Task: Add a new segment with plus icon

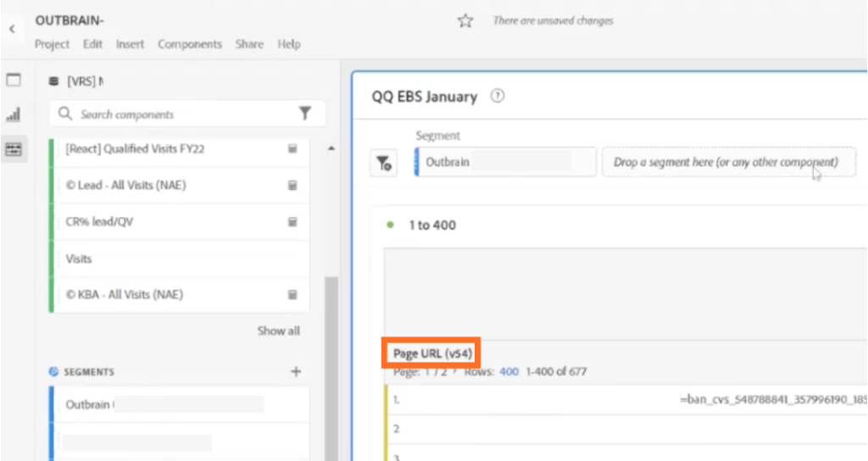Action: [296, 371]
